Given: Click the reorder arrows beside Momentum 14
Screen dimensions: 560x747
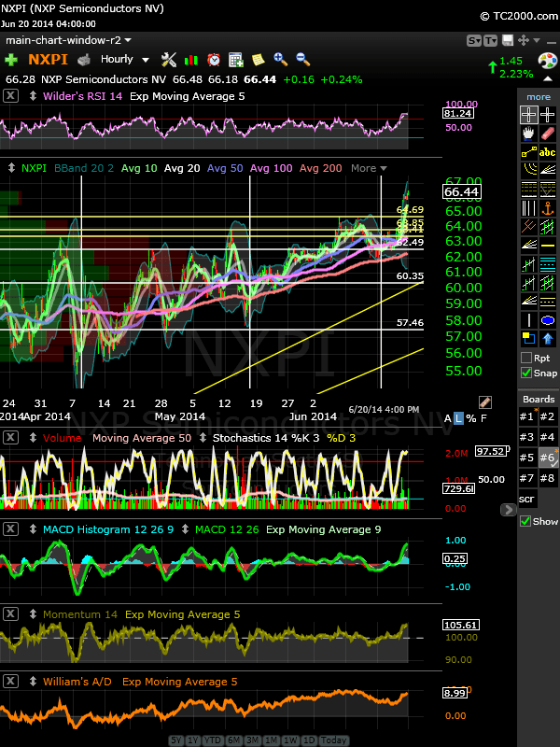Looking at the screenshot, I should 33,614.
